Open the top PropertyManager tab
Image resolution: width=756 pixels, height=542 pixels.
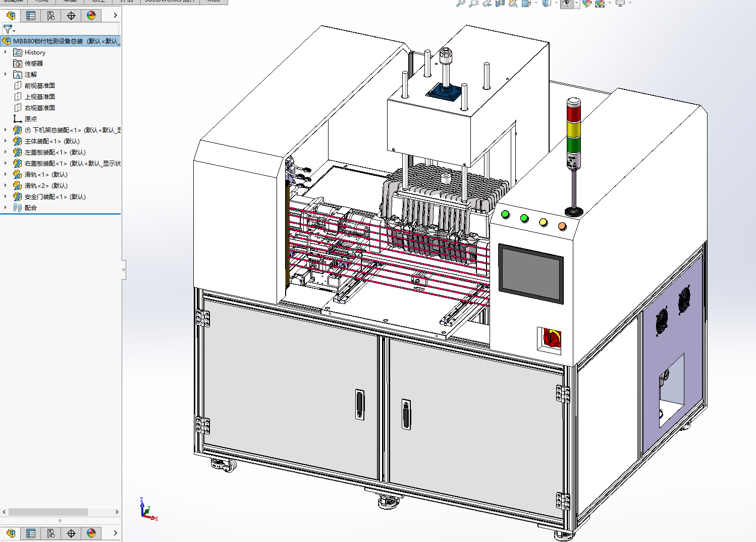31,16
